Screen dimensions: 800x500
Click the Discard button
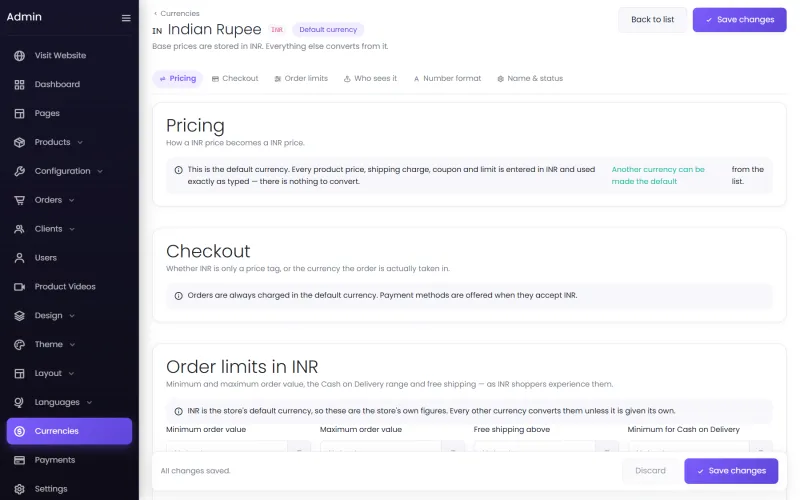pos(650,471)
